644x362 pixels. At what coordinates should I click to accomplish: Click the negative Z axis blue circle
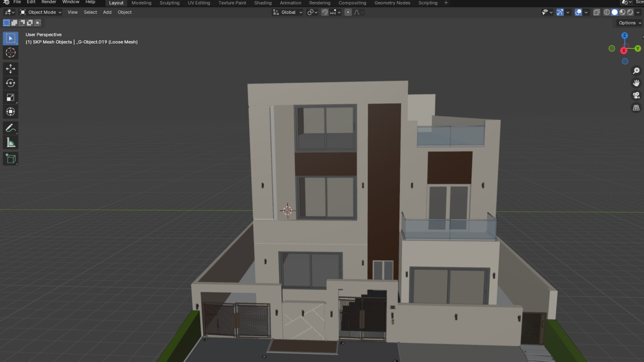click(625, 61)
